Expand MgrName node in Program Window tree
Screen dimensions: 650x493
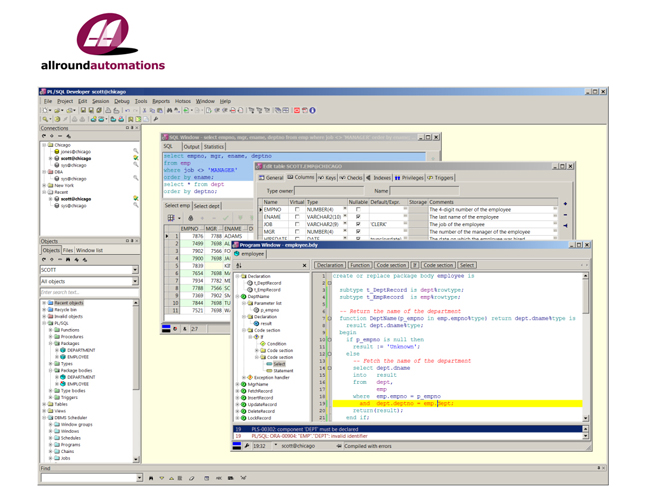[238, 384]
